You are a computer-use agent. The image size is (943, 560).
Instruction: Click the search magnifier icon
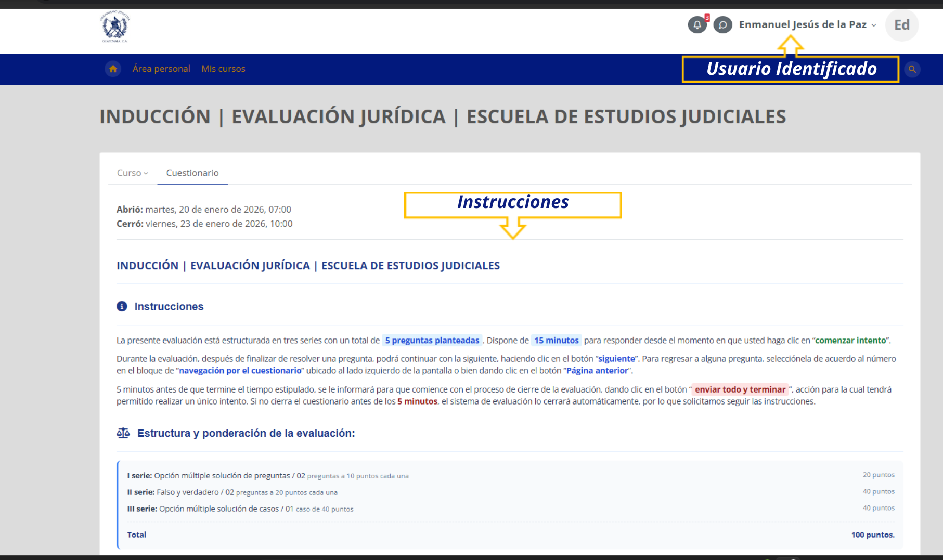point(912,69)
